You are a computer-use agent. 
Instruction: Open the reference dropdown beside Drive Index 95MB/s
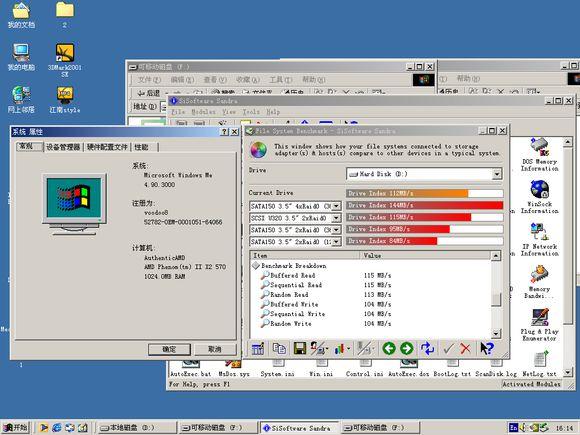pyautogui.click(x=336, y=230)
